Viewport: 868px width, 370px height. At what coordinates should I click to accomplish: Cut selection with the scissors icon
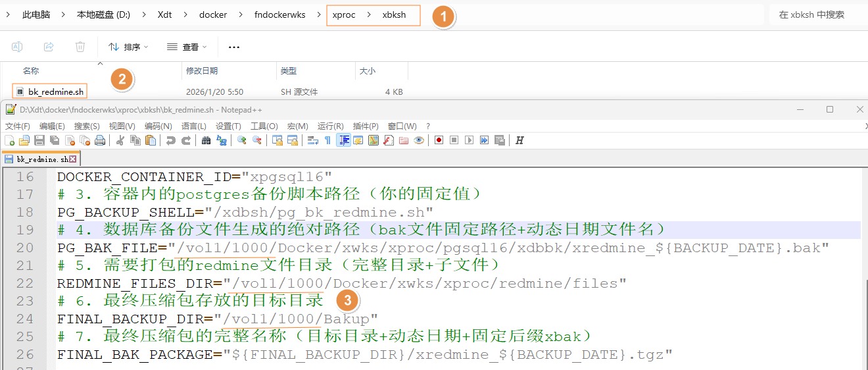(120, 140)
